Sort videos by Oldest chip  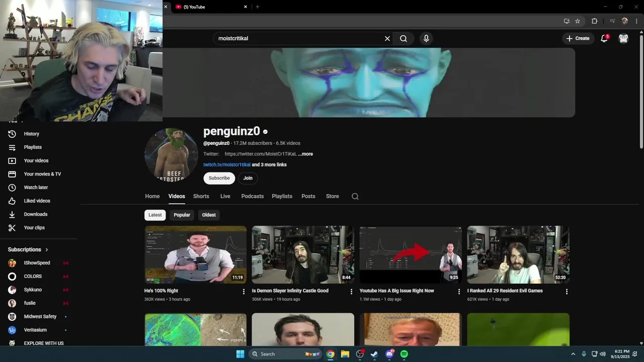[x=209, y=215]
